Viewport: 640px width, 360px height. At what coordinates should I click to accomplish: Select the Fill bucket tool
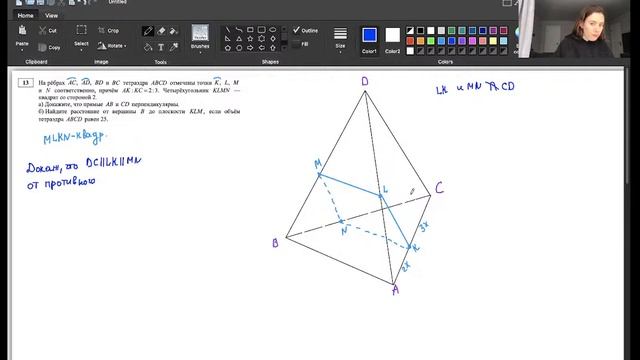(148, 47)
